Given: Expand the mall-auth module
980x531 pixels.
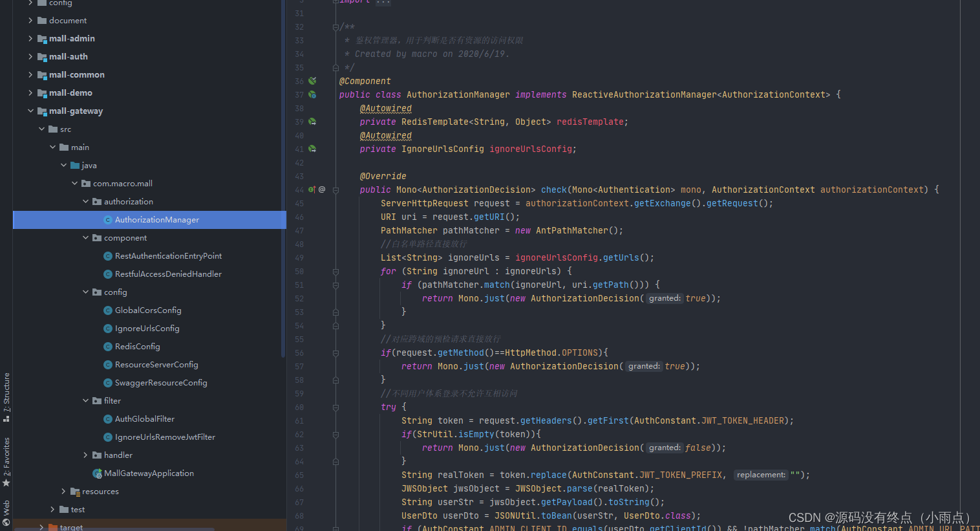Looking at the screenshot, I should click(x=30, y=57).
